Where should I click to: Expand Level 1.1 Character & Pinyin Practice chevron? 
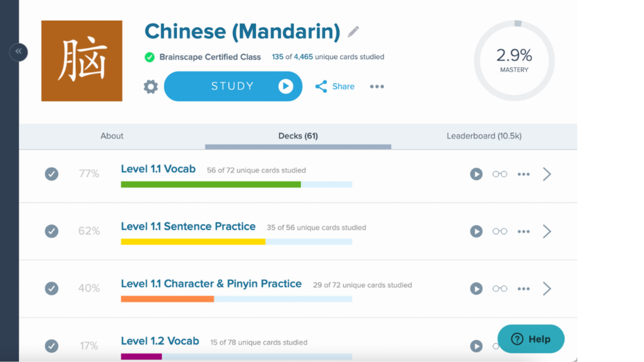tap(547, 289)
